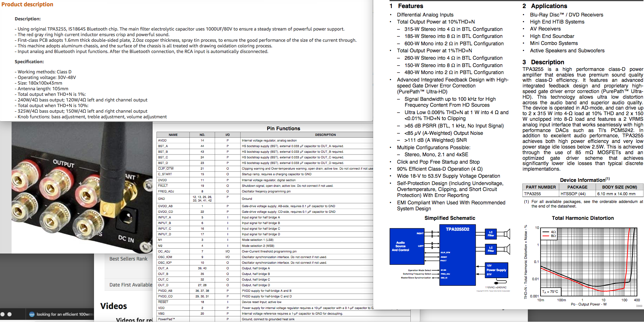
Task: Click the '12V Power Supply 51V' schematic block
Action: 496,270
